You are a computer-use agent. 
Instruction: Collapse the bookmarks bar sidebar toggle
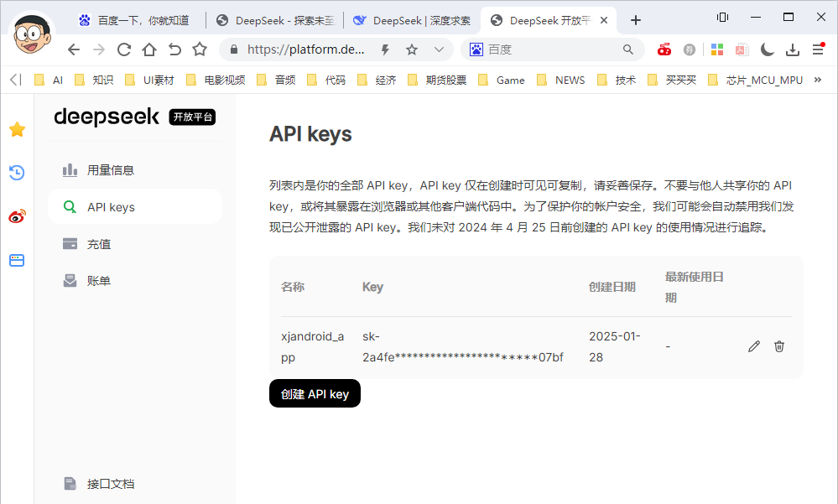point(15,80)
